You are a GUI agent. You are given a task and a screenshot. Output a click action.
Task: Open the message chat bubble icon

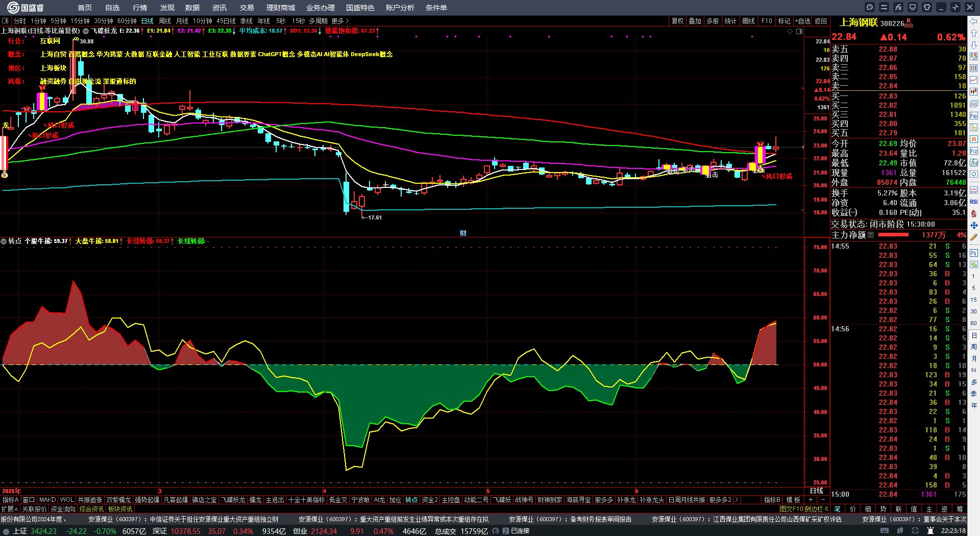pos(870,7)
